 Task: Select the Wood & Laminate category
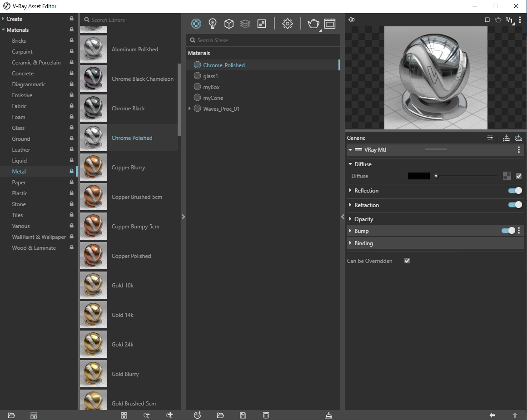(34, 248)
